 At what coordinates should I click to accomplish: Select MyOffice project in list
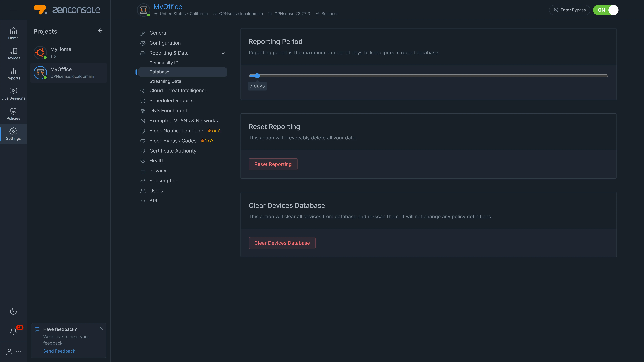coord(69,73)
